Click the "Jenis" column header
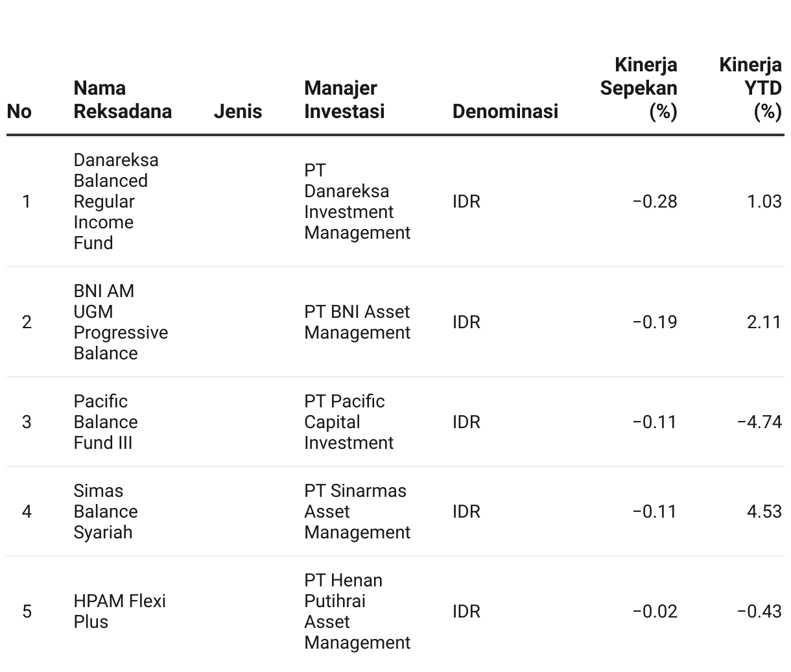791x672 pixels. (238, 111)
